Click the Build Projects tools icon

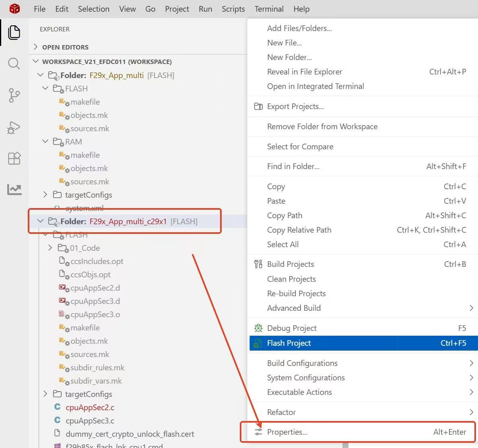pos(258,264)
